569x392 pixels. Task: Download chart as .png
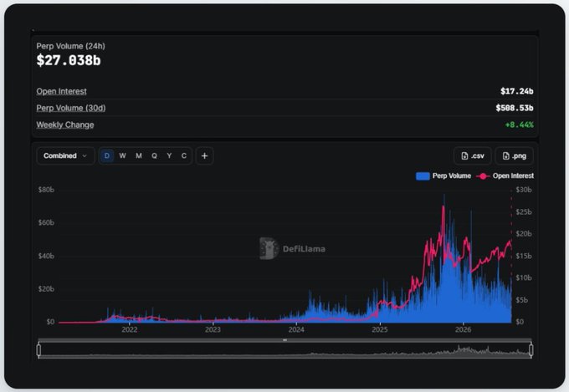pos(515,156)
